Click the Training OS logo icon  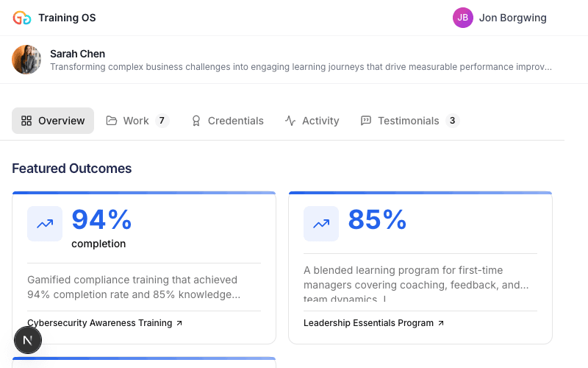(x=22, y=18)
